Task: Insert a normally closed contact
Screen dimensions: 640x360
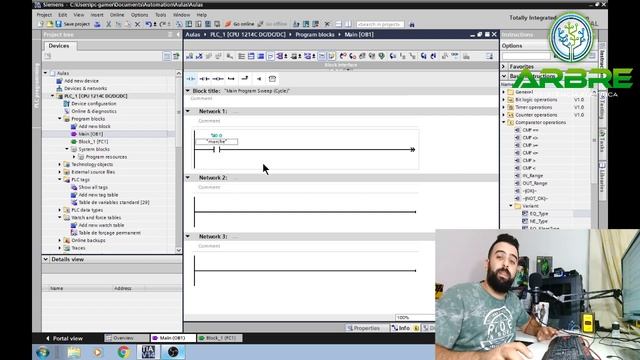Action: click(204, 78)
